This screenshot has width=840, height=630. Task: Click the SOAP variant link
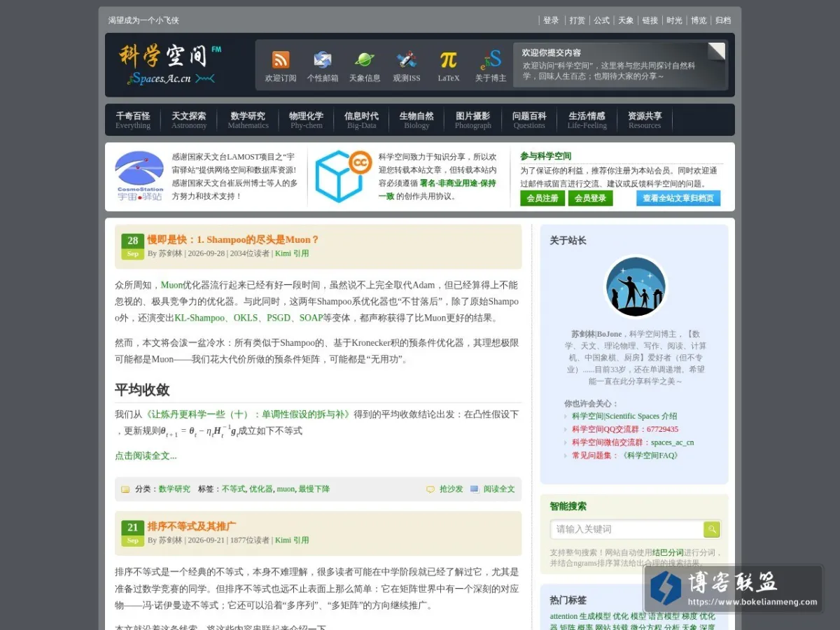(x=311, y=318)
